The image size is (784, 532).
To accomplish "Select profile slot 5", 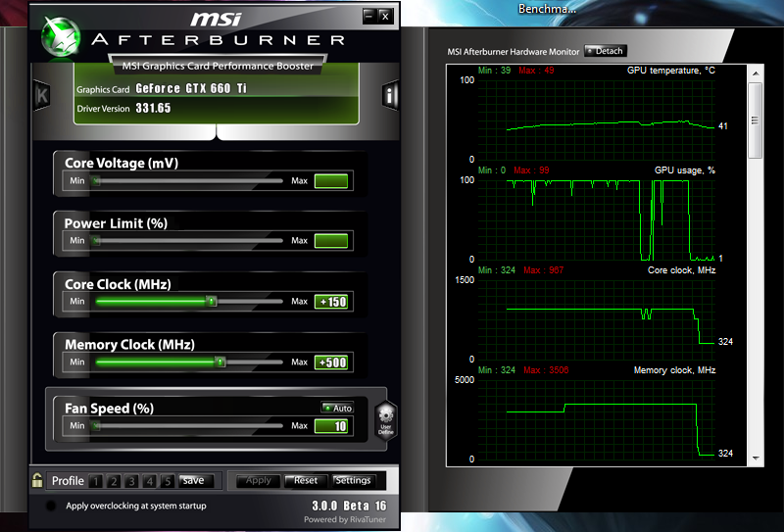I will coord(168,481).
